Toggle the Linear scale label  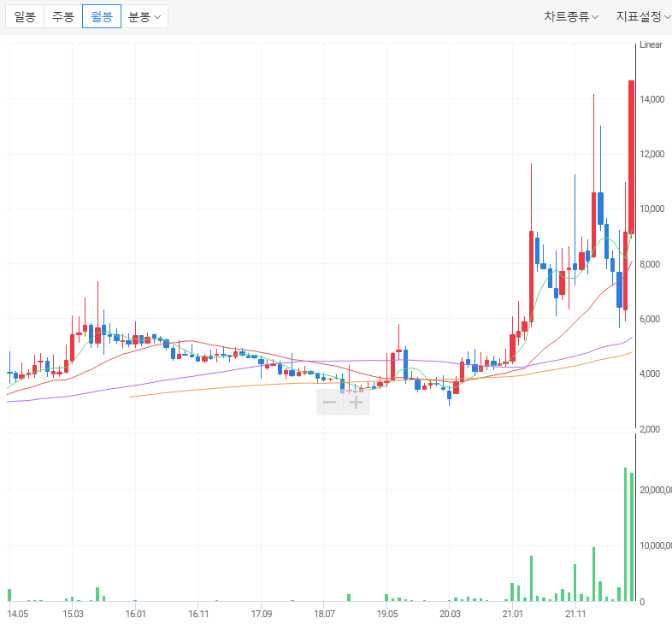coord(651,44)
